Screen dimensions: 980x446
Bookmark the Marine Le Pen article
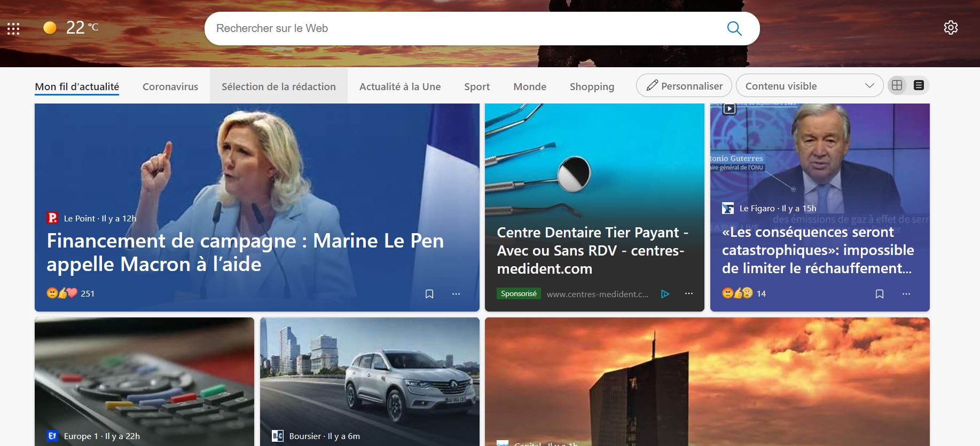click(429, 294)
